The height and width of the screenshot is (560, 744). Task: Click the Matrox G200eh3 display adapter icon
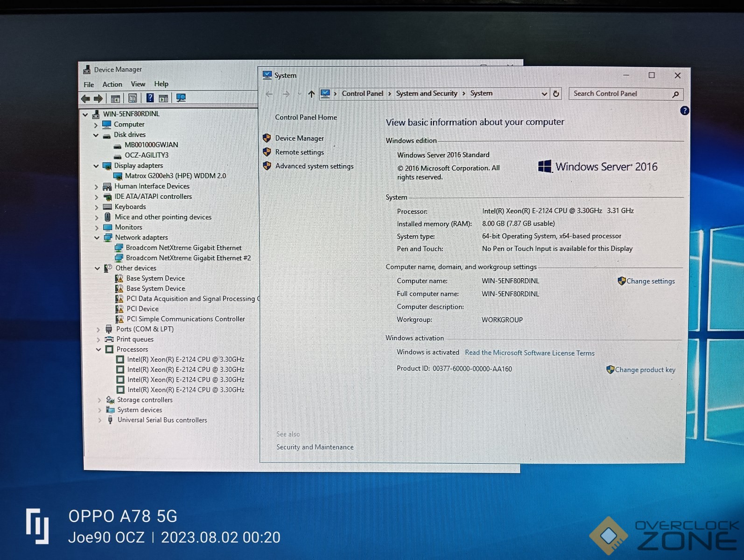coord(118,176)
